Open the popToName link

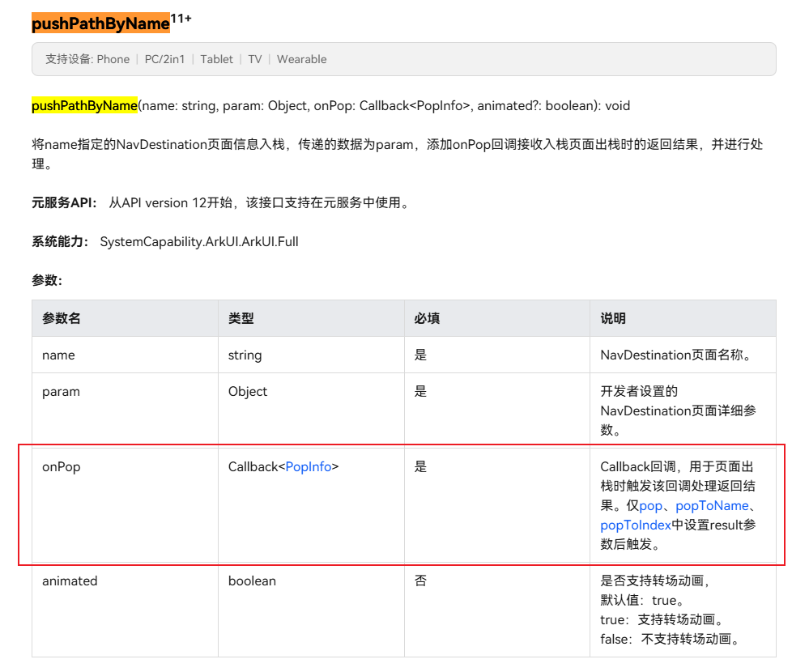tap(712, 506)
